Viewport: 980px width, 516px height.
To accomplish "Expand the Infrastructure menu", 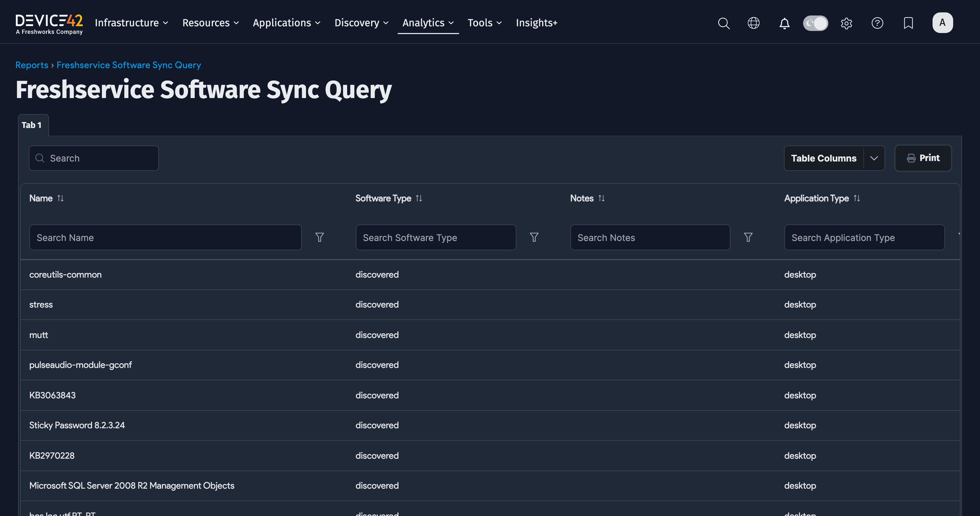I will coord(132,23).
